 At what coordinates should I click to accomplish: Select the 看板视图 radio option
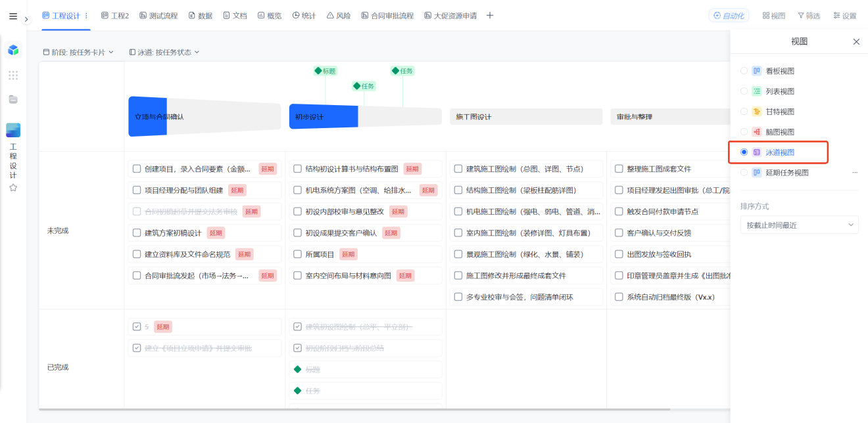(744, 71)
